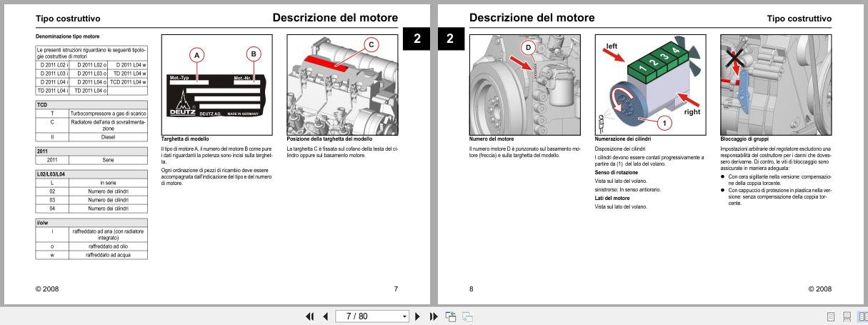Click 'Posizione della targhetta del modello' caption
This screenshot has width=868, height=325.
329,138
